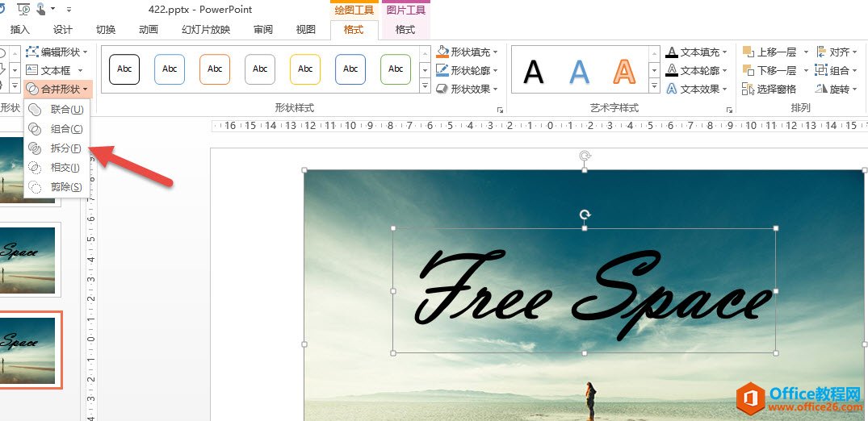Open the 文本效果 menu
868x421 pixels.
coord(696,89)
